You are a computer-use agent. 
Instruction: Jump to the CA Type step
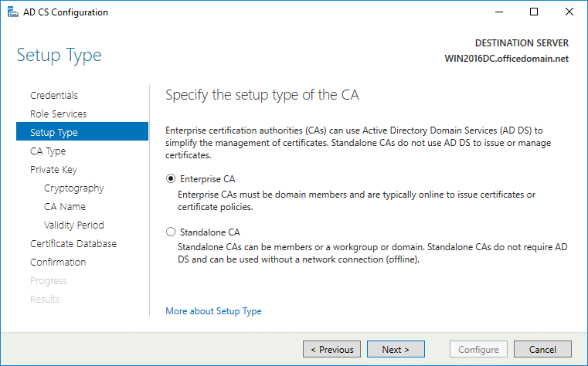click(x=48, y=151)
